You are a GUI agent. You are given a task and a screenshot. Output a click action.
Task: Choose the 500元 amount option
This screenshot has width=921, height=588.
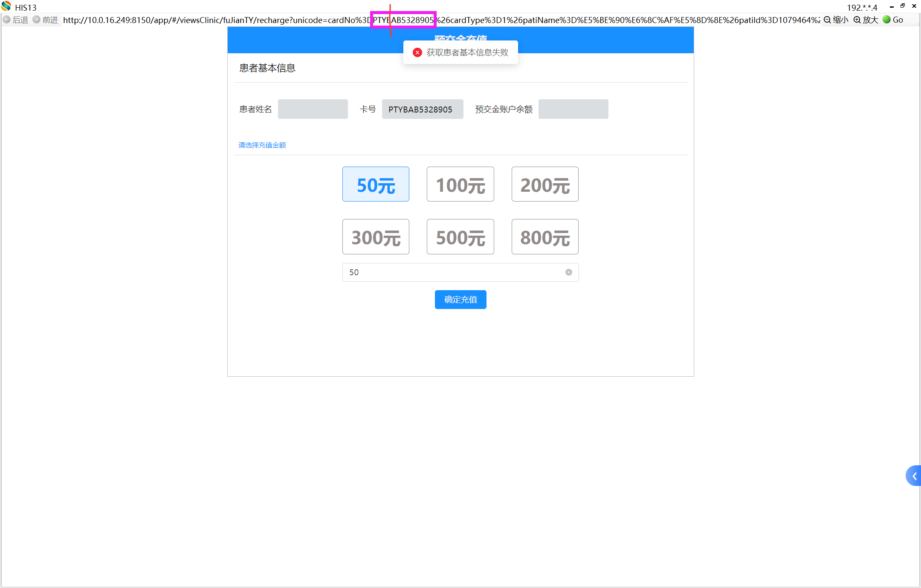pyautogui.click(x=460, y=237)
